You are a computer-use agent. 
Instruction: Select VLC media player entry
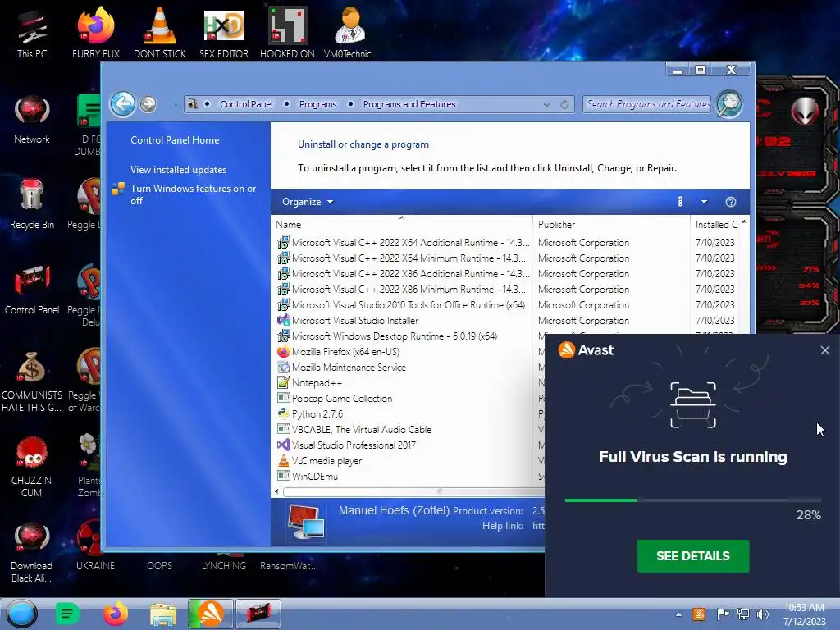326,461
